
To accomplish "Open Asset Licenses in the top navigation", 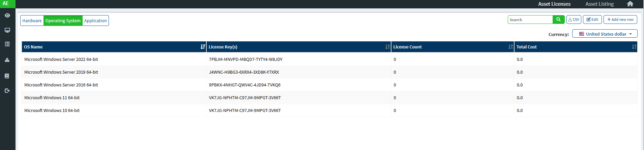I will click(554, 4).
